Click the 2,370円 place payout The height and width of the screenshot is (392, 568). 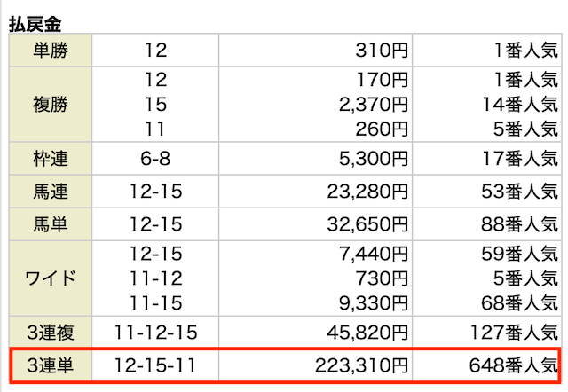click(374, 105)
